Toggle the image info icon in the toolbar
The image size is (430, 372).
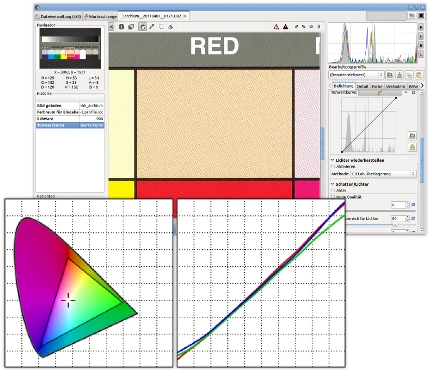(121, 27)
